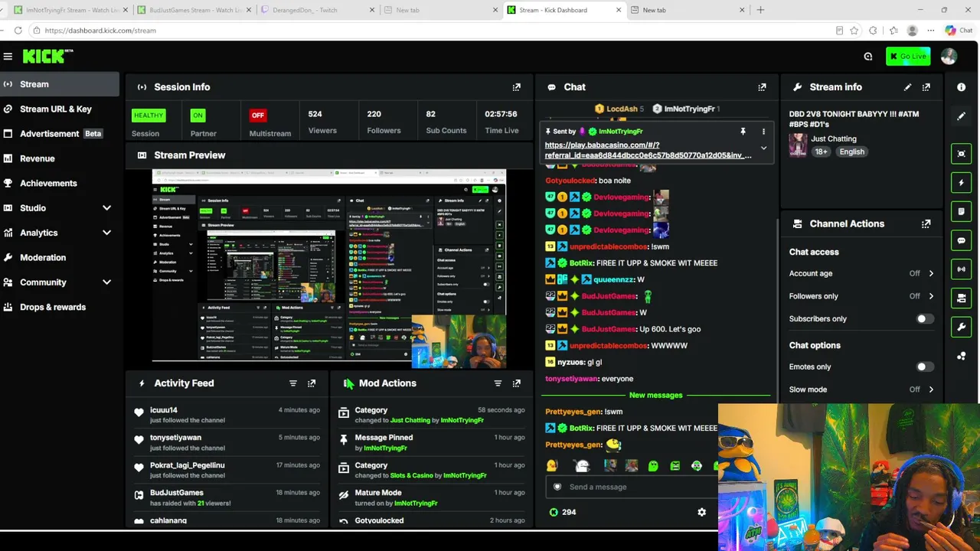This screenshot has height=551, width=980.
Task: Expand the Analytics sidebar section
Action: (106, 233)
